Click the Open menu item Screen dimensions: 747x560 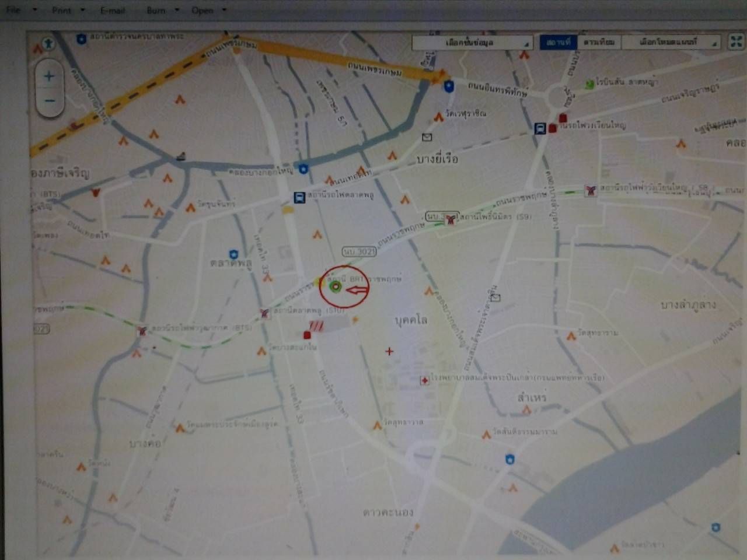[x=202, y=10]
